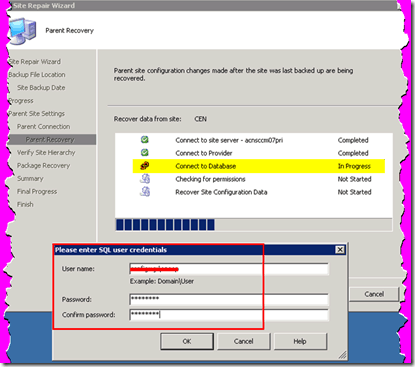This screenshot has height=367, width=415.
Task: Click 'Not Started' status of Checking for permissions
Action: 354,179
